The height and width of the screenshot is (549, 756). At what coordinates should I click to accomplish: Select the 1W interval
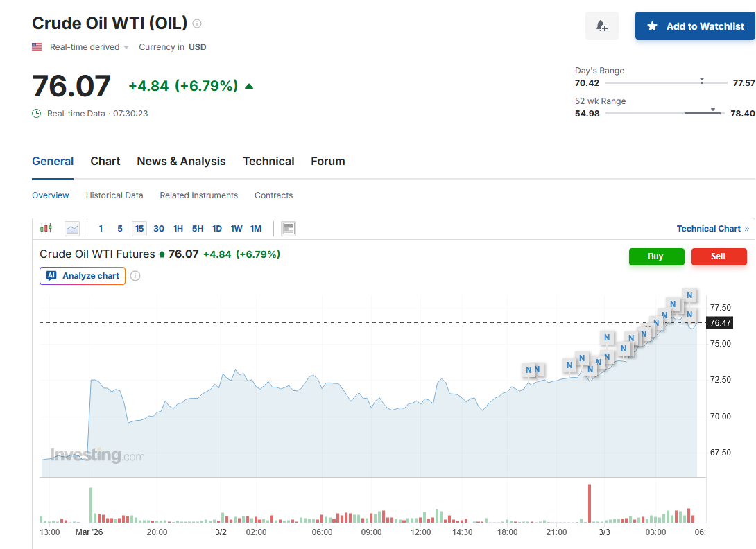(x=237, y=229)
